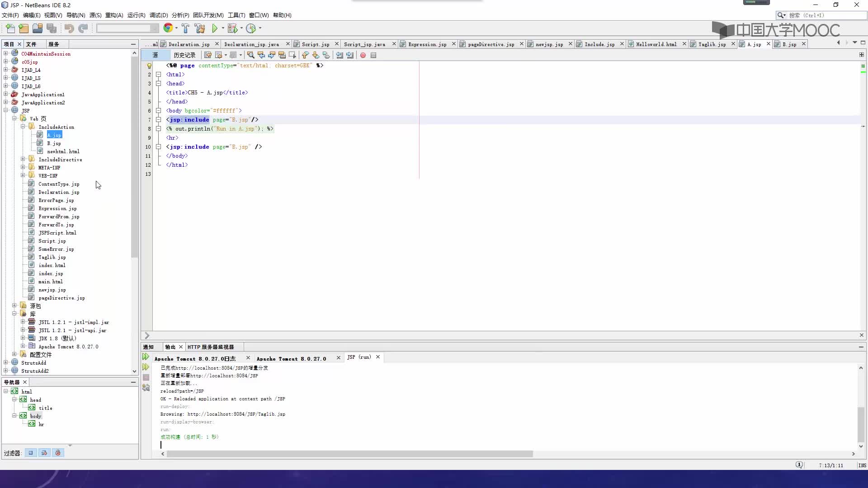Click the output panel vertical scrollbar
The width and height of the screenshot is (868, 488).
point(861,424)
